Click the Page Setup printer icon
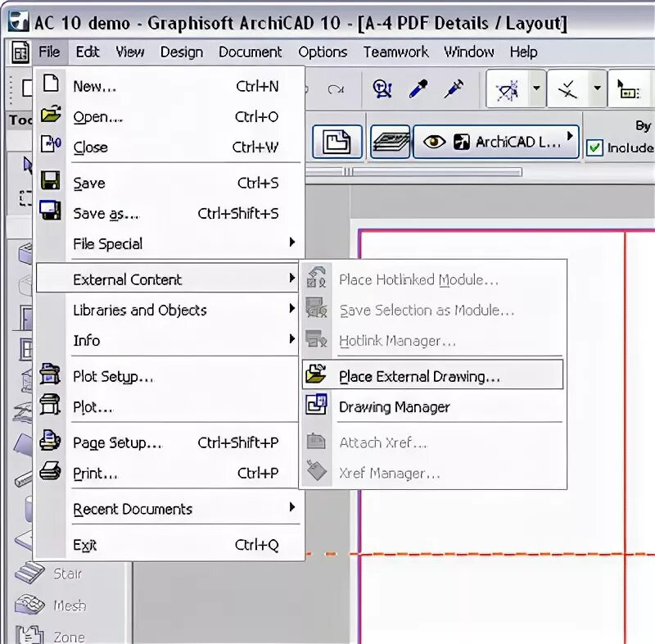This screenshot has width=655, height=644. click(50, 440)
